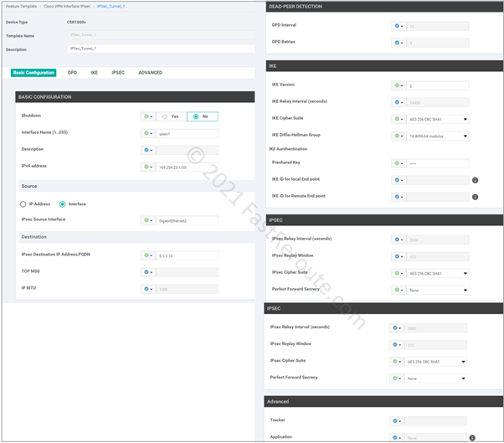Open the scope icon for IPsec Destination IP Address/FQDN
504x443 pixels.
click(x=148, y=255)
